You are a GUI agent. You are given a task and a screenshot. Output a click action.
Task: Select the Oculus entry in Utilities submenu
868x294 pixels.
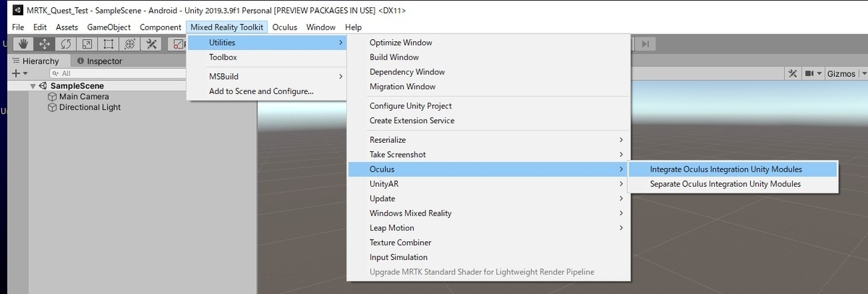click(489, 169)
